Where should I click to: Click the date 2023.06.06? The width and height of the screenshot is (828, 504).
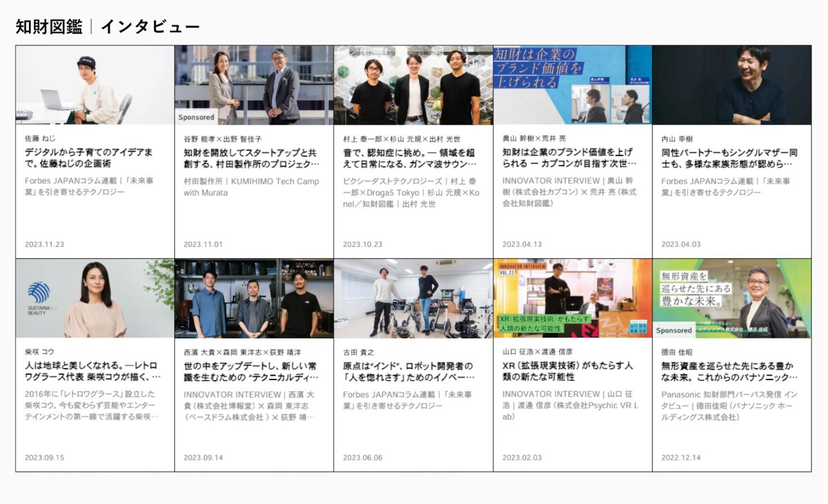pos(363,458)
